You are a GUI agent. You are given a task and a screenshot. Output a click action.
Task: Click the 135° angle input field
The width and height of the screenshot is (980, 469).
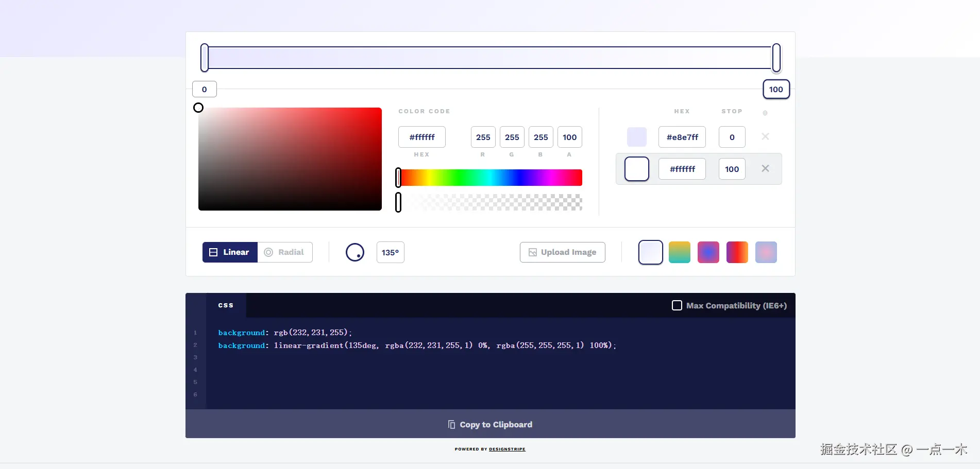point(390,252)
